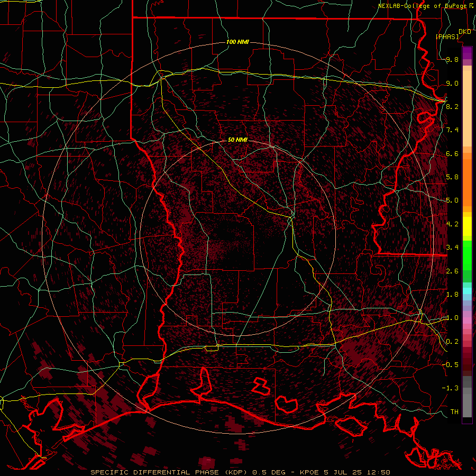The image size is (476, 476).
Task: Click the [PHAS] units label
Action: [447, 36]
